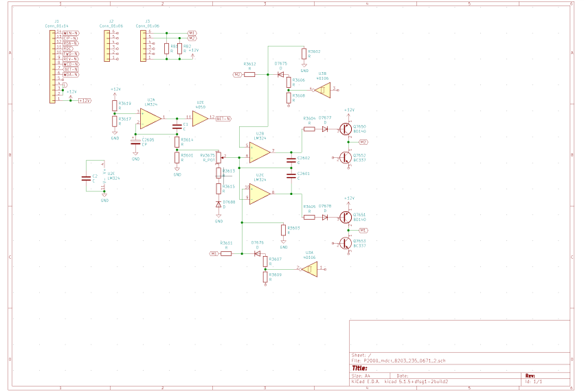Select transistor Q7651 BD140
This screenshot has width=584, height=392.
[345, 217]
